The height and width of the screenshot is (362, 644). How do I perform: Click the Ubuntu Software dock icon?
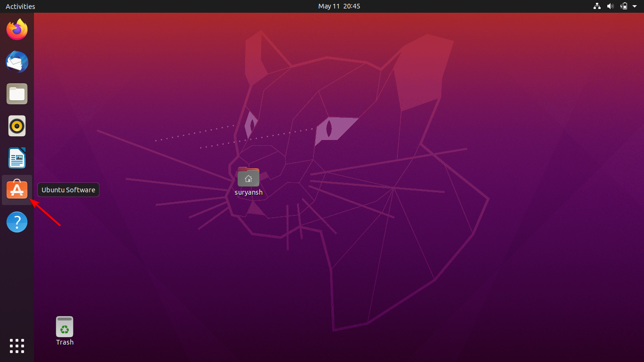pyautogui.click(x=17, y=190)
